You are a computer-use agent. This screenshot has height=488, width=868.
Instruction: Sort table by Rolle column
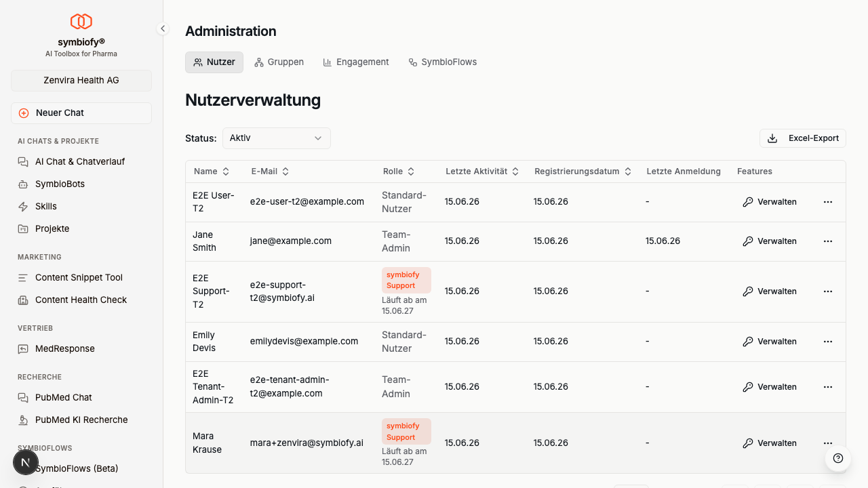pyautogui.click(x=399, y=171)
